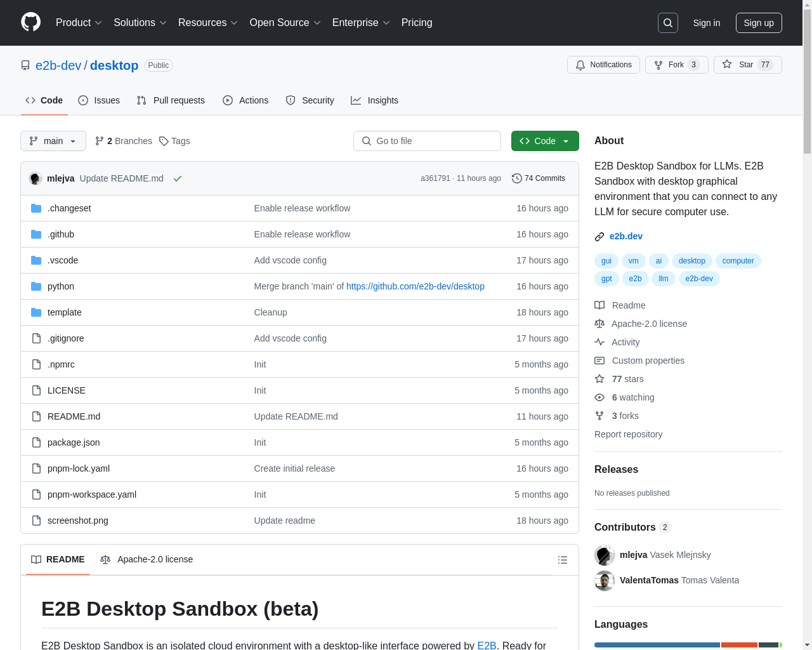Expand the Open Source menu
The height and width of the screenshot is (650, 812).
(x=285, y=23)
